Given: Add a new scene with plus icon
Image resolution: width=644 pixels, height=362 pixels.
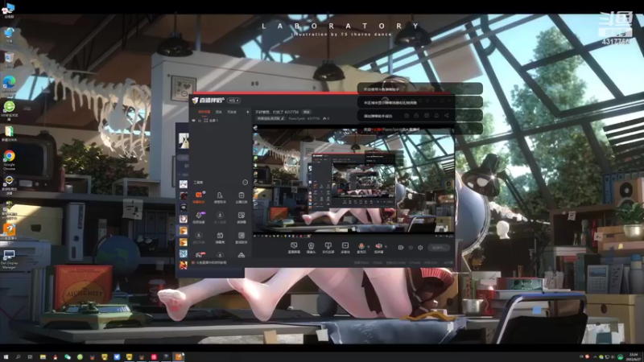Looking at the screenshot, I should [248, 112].
